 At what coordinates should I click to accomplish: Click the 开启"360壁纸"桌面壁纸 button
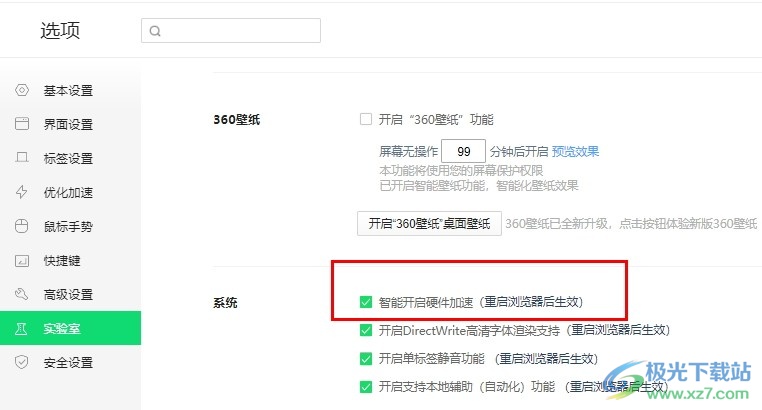[x=429, y=223]
